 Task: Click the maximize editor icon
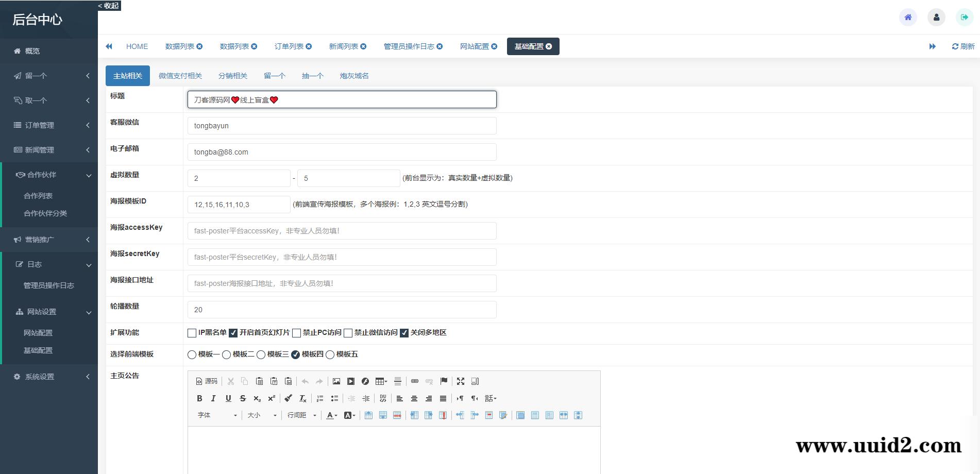click(x=460, y=381)
